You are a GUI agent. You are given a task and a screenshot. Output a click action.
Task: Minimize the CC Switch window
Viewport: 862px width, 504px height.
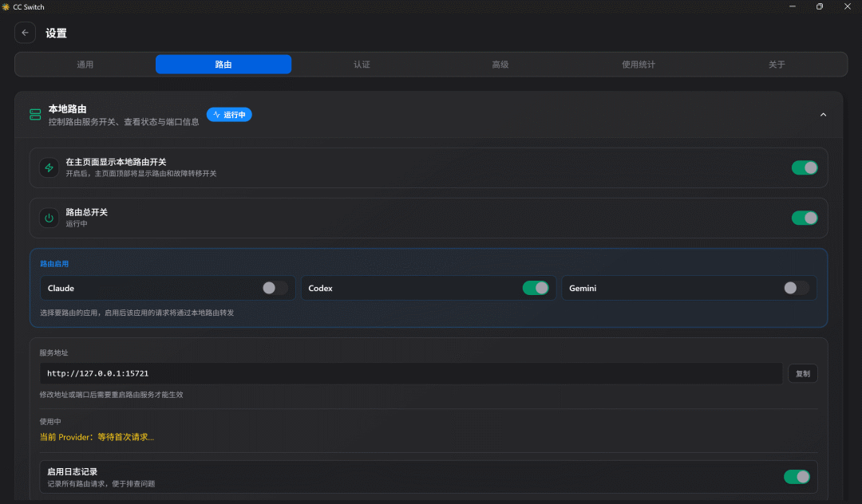793,6
